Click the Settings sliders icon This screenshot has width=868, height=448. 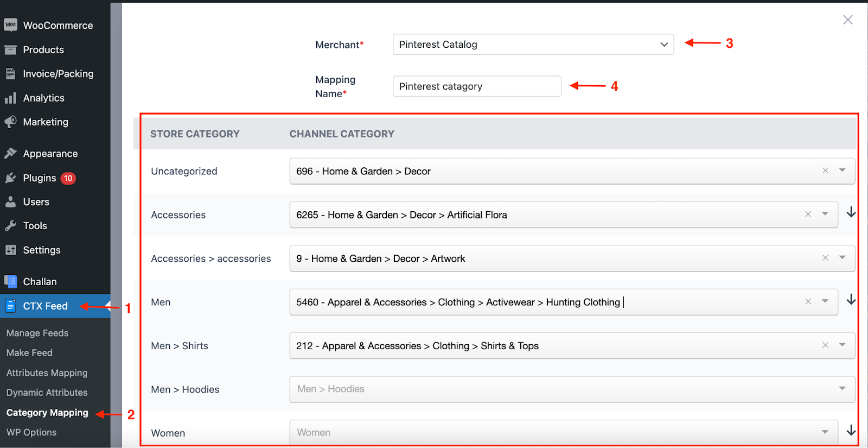[10, 250]
